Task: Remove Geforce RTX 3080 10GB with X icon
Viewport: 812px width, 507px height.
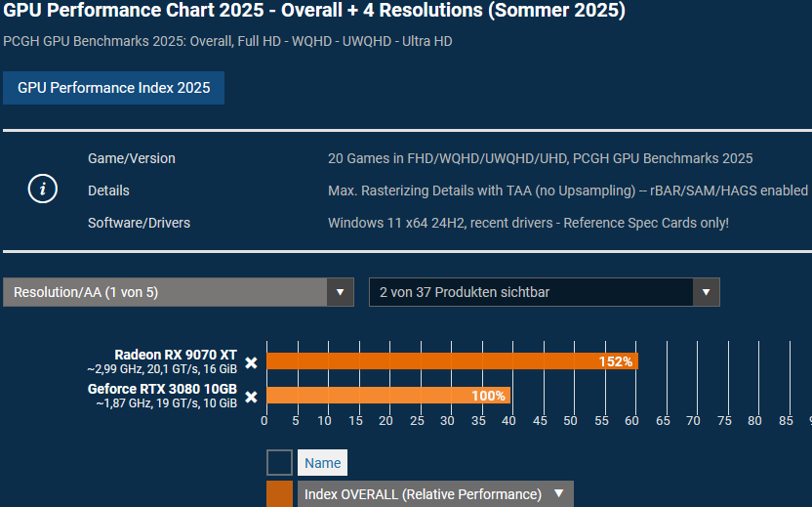Action: point(251,397)
